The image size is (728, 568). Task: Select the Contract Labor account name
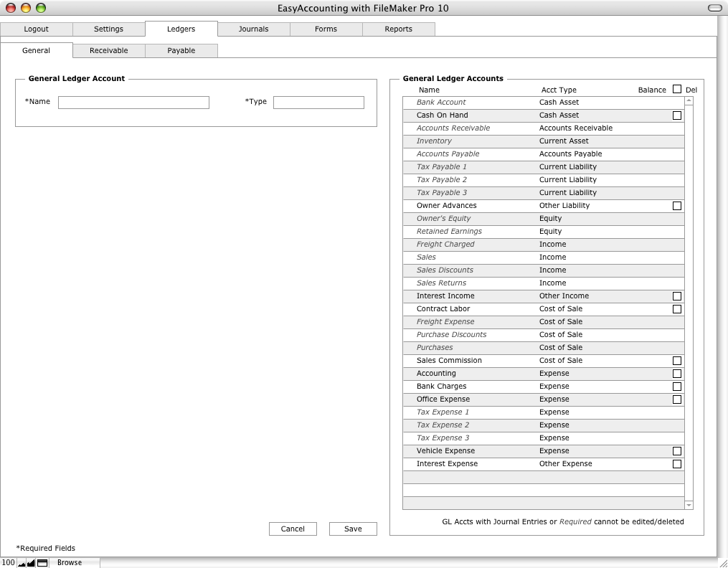pyautogui.click(x=443, y=309)
